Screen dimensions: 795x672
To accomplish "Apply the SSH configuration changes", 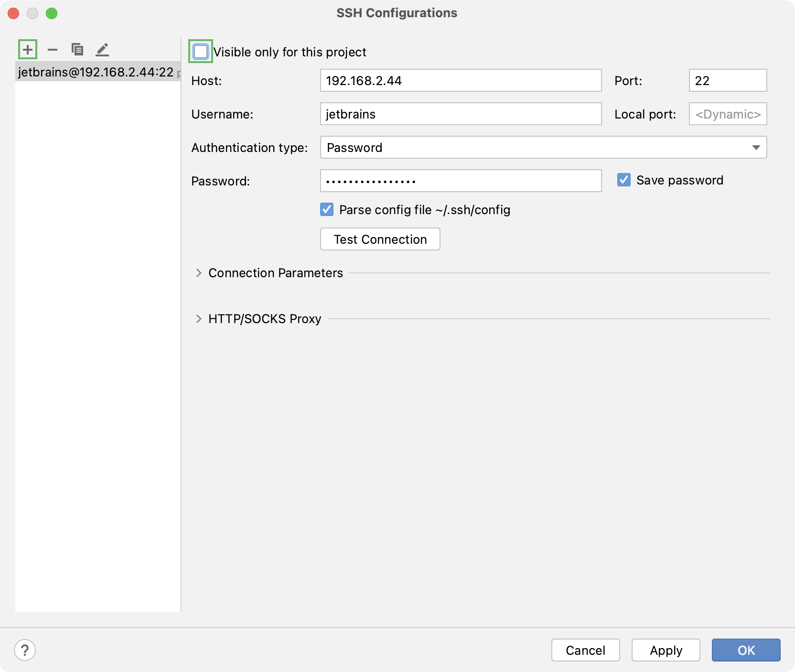I will pyautogui.click(x=666, y=650).
